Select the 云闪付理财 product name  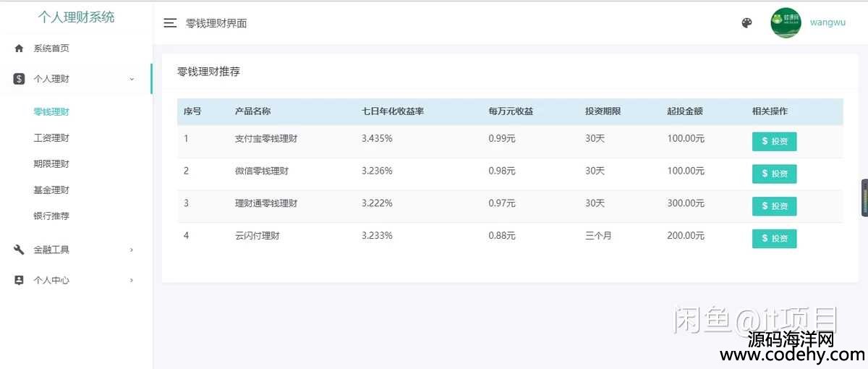[x=257, y=235]
